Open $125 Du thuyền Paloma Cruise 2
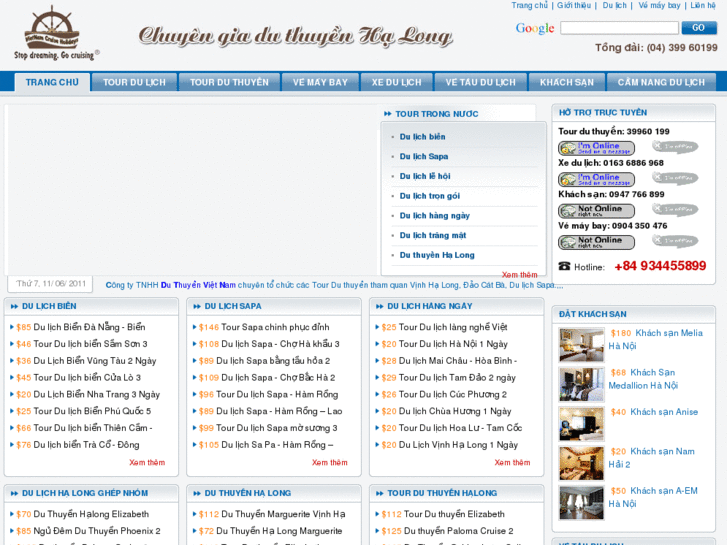The height and width of the screenshot is (545, 727). [x=447, y=531]
